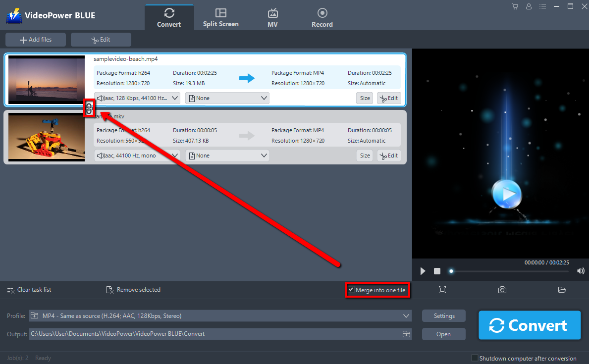Click the large play orb in preview

click(507, 194)
